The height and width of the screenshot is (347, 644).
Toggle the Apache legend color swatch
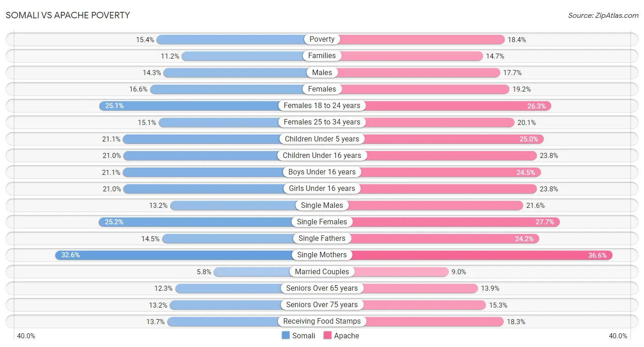pos(327,336)
